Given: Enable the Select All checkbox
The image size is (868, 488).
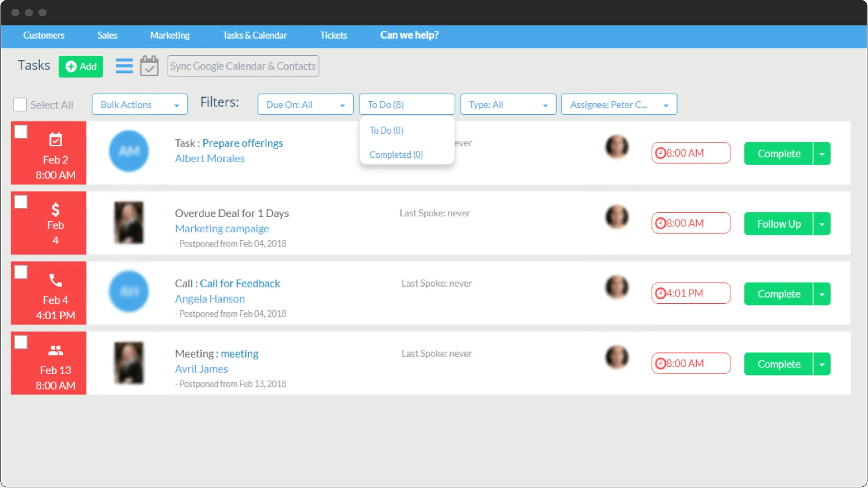Looking at the screenshot, I should point(20,104).
